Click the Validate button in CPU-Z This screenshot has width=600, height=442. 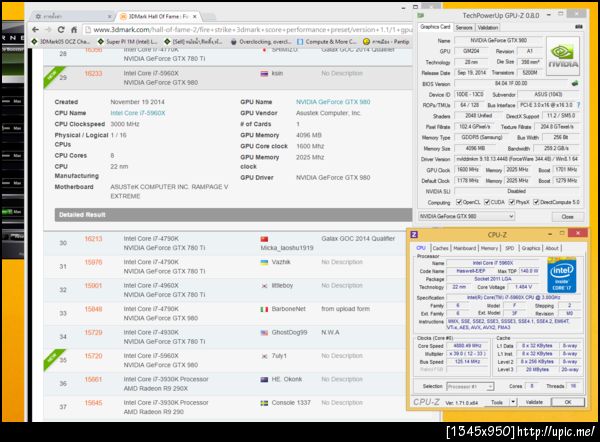(x=534, y=402)
